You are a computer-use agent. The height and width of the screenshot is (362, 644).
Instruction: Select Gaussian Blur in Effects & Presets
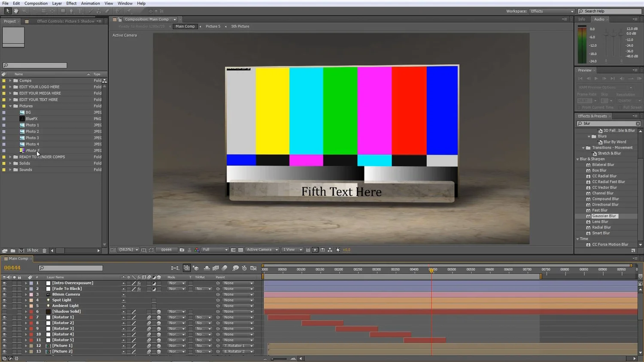(604, 216)
